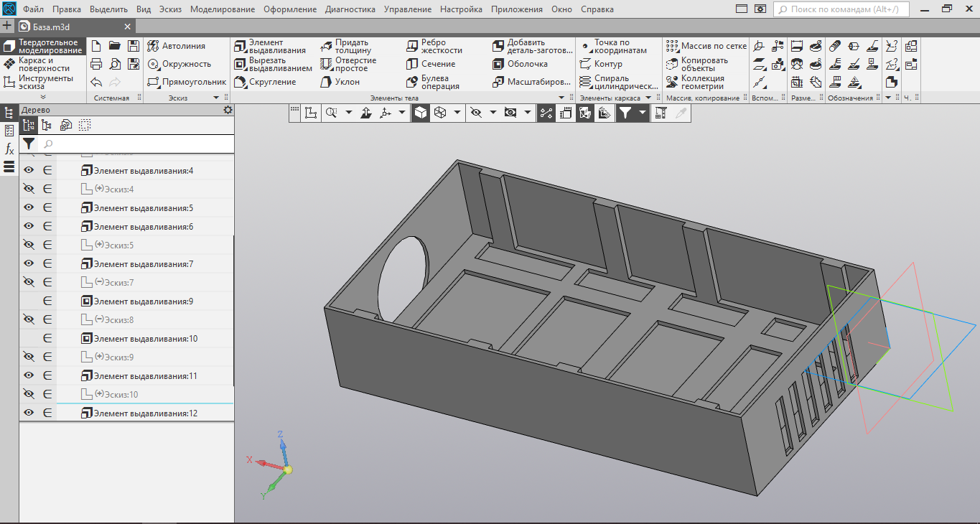980x524 pixels.
Task: Expand the Элементы каркаса group dropdown
Action: [648, 98]
